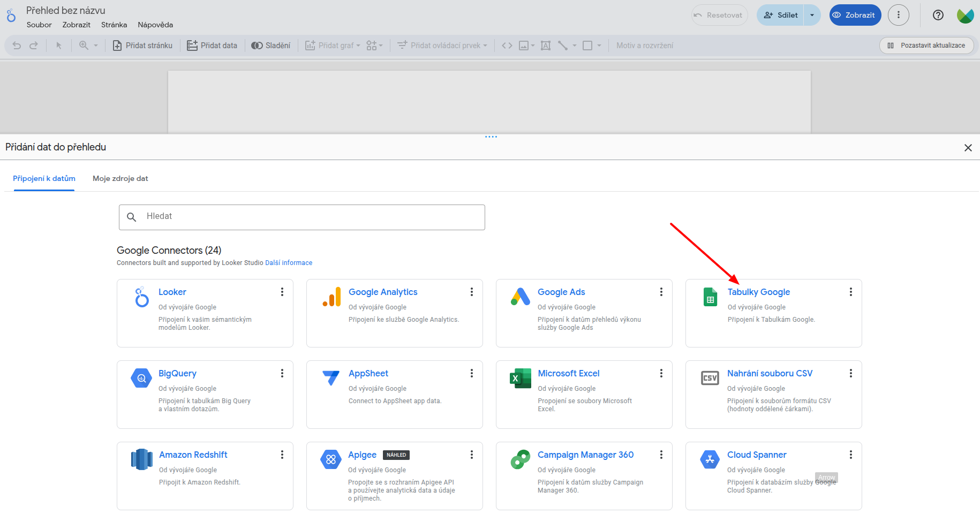Close the Přidání dat do přehledu panel

(968, 148)
